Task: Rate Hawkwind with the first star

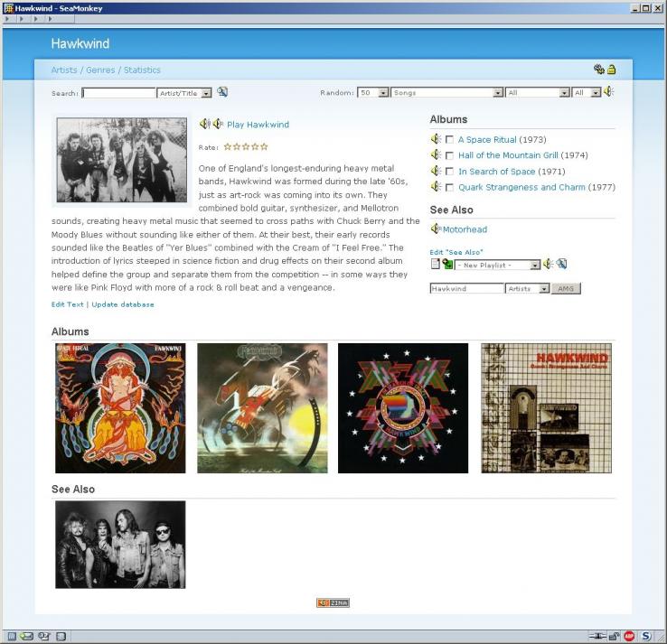Action: (x=228, y=146)
